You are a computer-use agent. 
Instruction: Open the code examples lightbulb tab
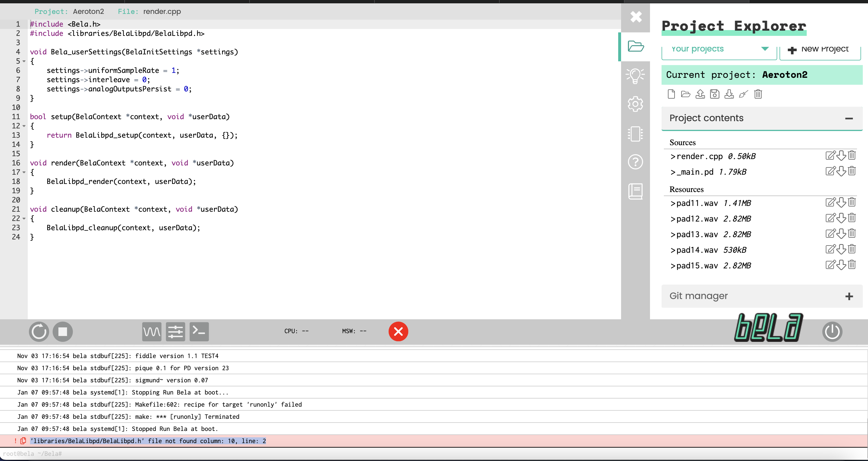tap(635, 75)
